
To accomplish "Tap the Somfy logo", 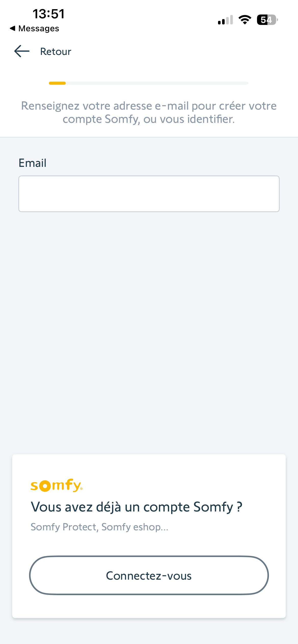I will pos(57,485).
